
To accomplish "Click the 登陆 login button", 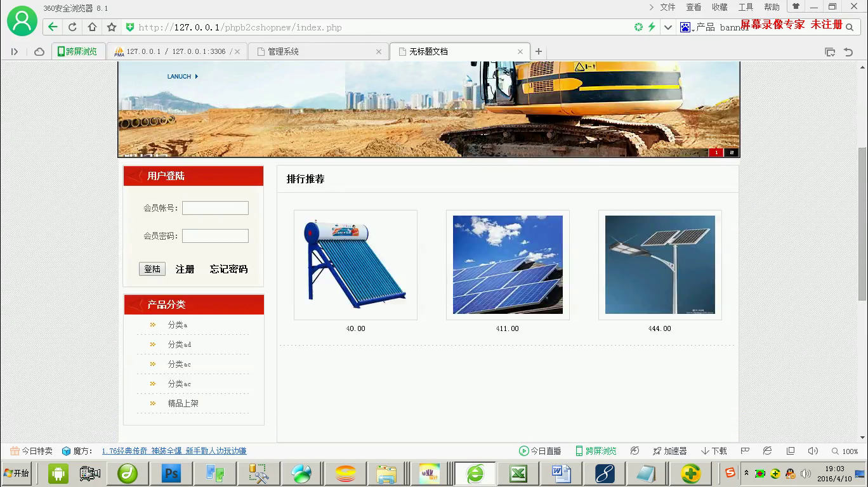I will pyautogui.click(x=152, y=269).
